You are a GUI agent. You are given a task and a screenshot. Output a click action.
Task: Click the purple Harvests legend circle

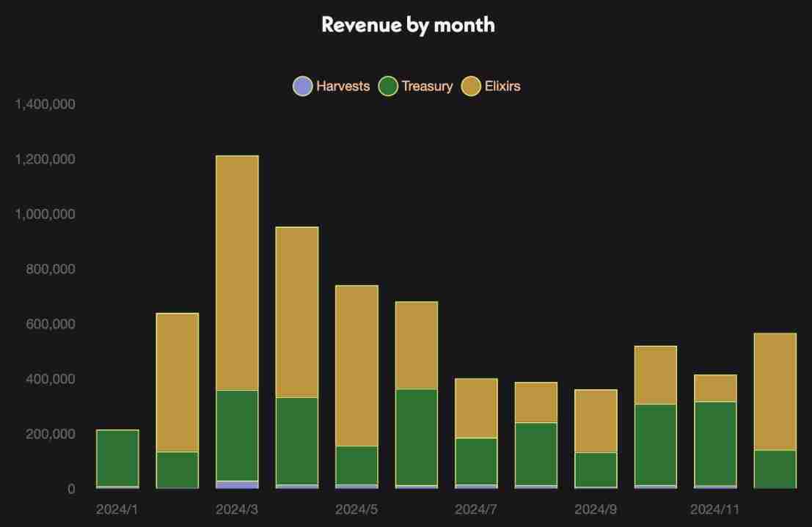tap(302, 86)
